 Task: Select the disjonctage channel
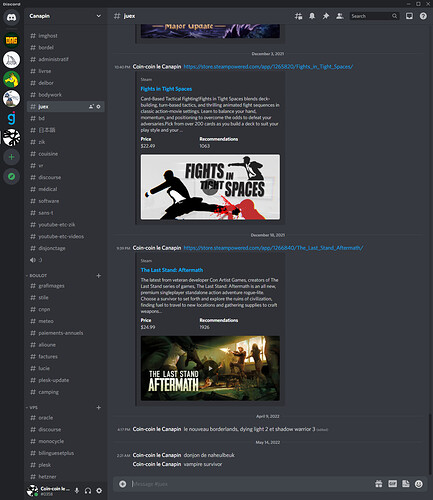pyautogui.click(x=65, y=248)
